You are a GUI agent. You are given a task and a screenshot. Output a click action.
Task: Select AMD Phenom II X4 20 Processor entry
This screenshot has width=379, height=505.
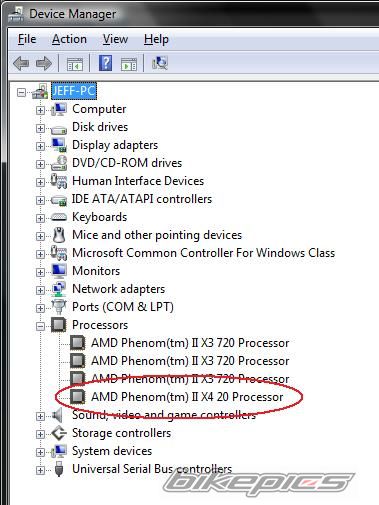point(187,397)
